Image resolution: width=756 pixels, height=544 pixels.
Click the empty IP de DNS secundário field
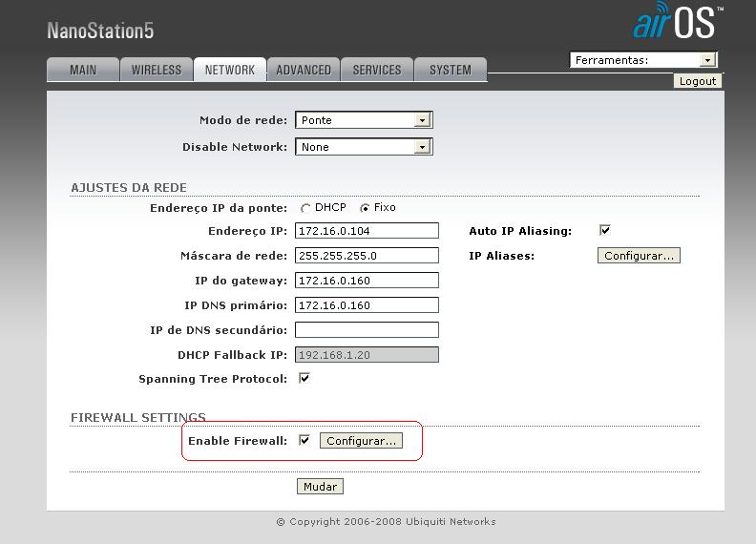[x=367, y=330]
